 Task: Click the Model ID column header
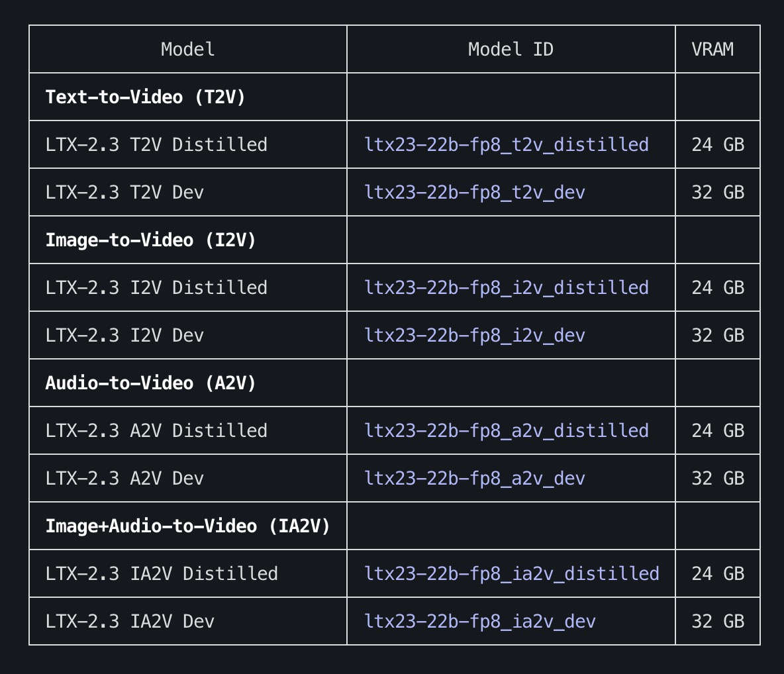[x=511, y=49]
